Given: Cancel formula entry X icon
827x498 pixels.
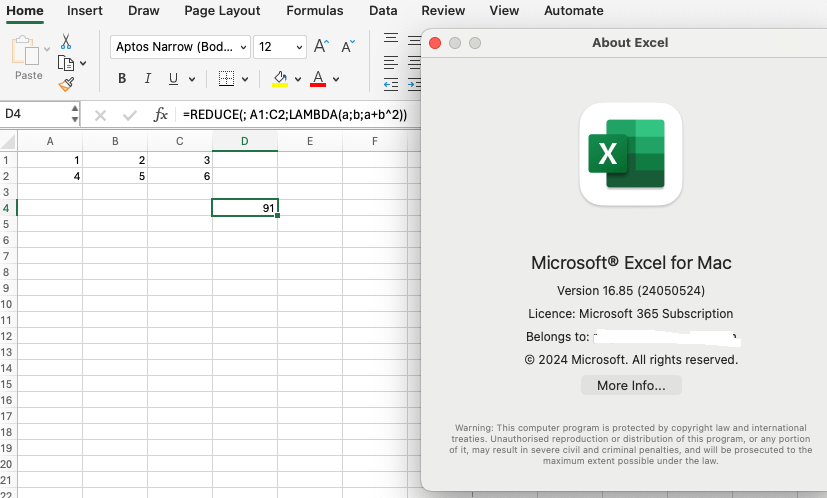Looking at the screenshot, I should tap(100, 115).
